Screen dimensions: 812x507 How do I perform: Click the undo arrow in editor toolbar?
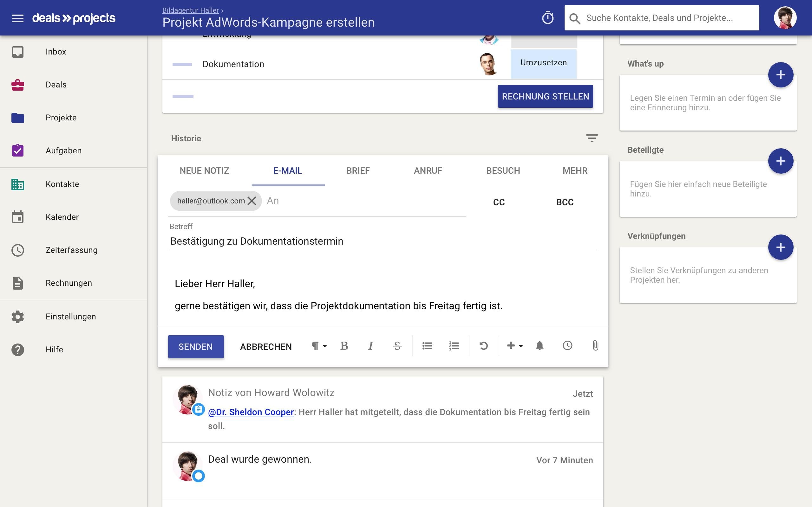click(x=483, y=346)
